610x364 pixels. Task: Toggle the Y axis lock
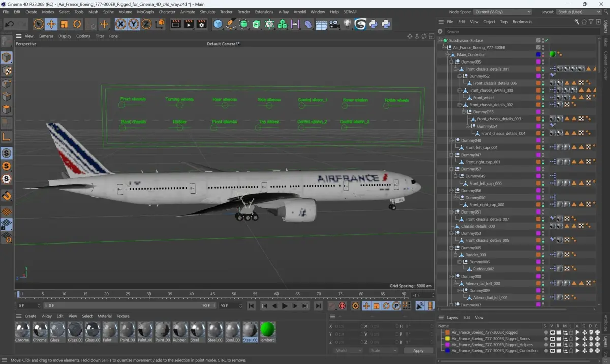tap(134, 24)
